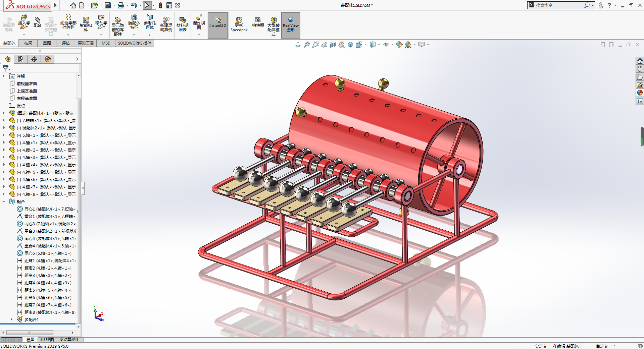Collapse the 配合 (Mates) folder

4,202
